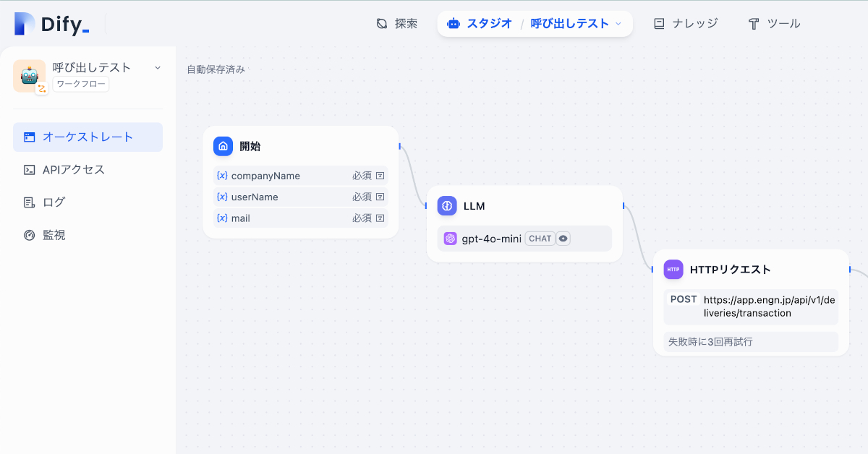This screenshot has height=454, width=868.
Task: Click the eye icon beside the CHAT badge
Action: (x=563, y=238)
